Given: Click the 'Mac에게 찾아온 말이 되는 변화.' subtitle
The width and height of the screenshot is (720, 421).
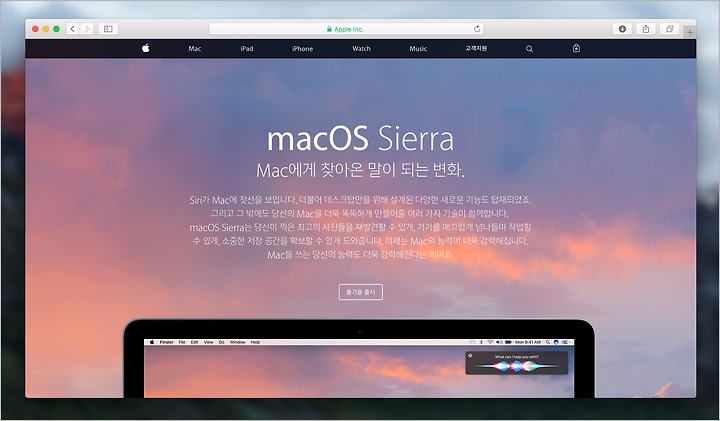Looking at the screenshot, I should tap(360, 170).
